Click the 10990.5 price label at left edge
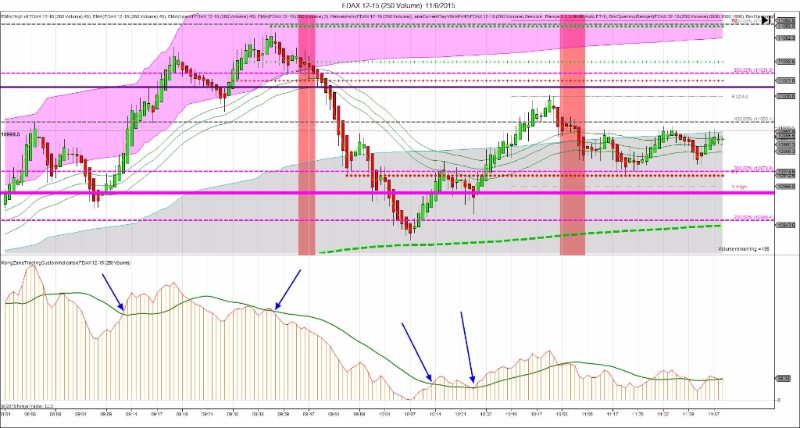800x428 pixels. click(10, 135)
